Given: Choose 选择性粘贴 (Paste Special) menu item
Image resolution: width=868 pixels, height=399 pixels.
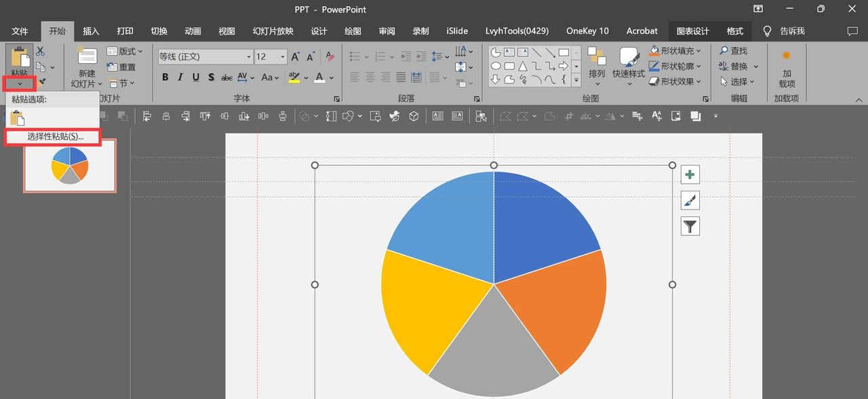Looking at the screenshot, I should pos(55,137).
